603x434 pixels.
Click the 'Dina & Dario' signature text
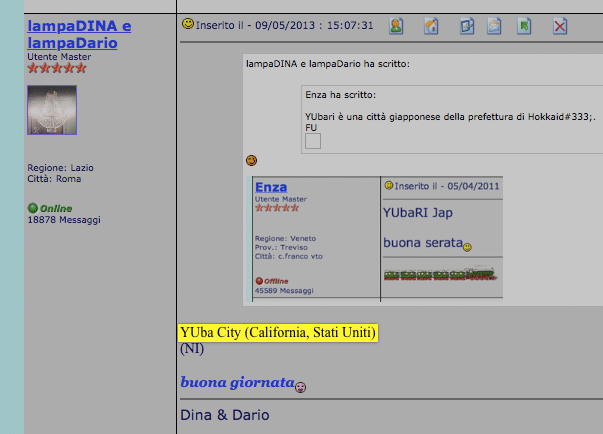tap(225, 415)
